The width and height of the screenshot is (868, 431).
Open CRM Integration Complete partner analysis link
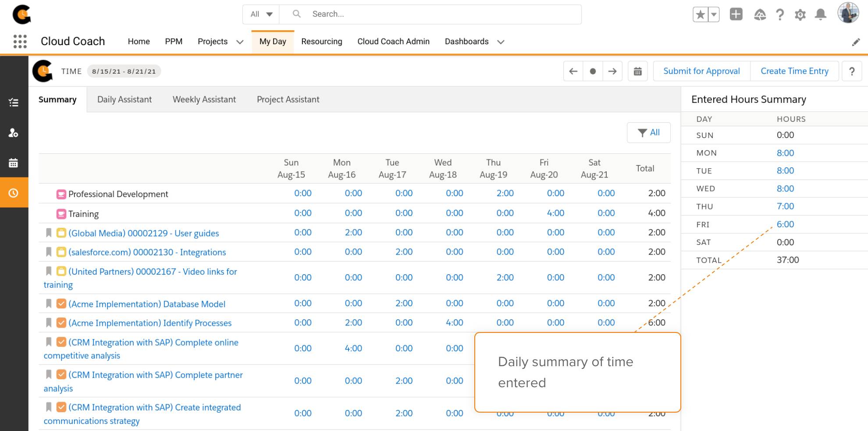[143, 382]
